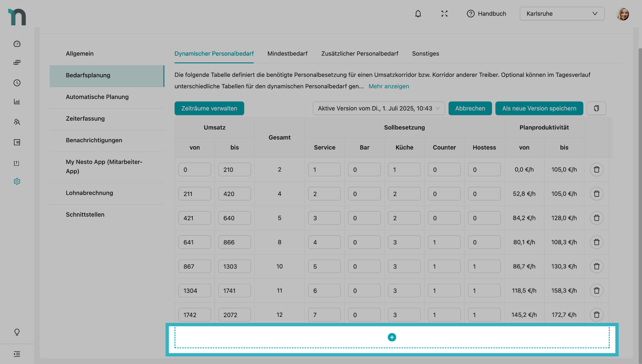Image resolution: width=642 pixels, height=364 pixels.
Task: Open the Aktive Version dropdown
Action: (x=378, y=109)
